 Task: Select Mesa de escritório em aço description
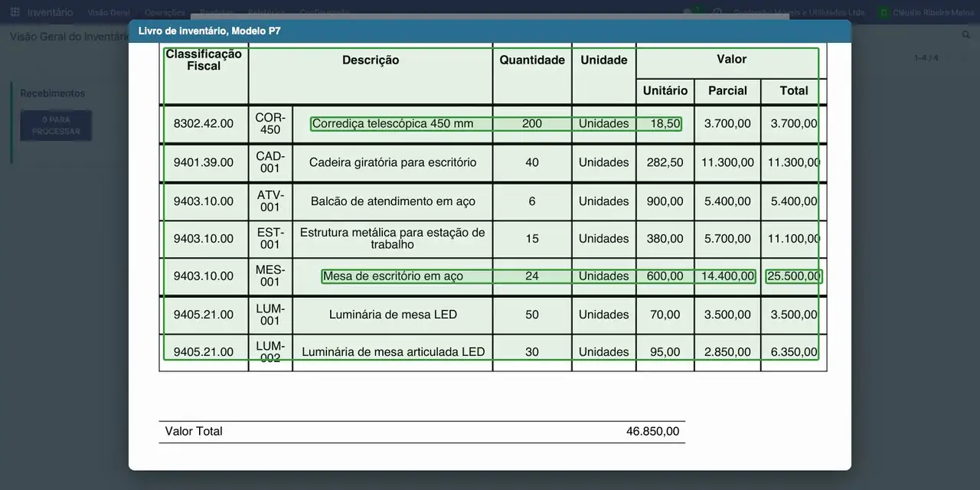click(x=393, y=276)
